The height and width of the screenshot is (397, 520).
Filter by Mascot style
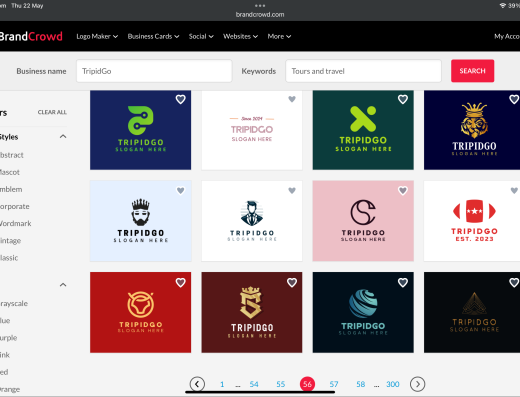coord(10,172)
